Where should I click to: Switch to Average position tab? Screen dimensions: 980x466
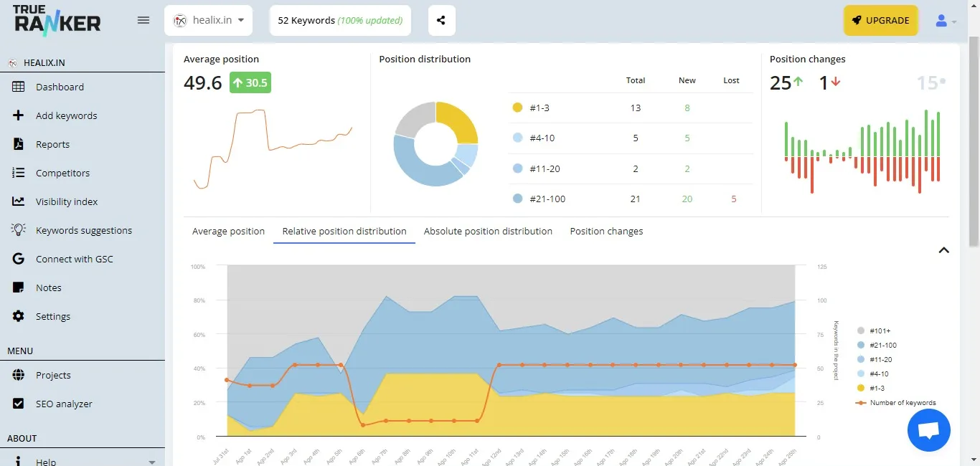[228, 231]
